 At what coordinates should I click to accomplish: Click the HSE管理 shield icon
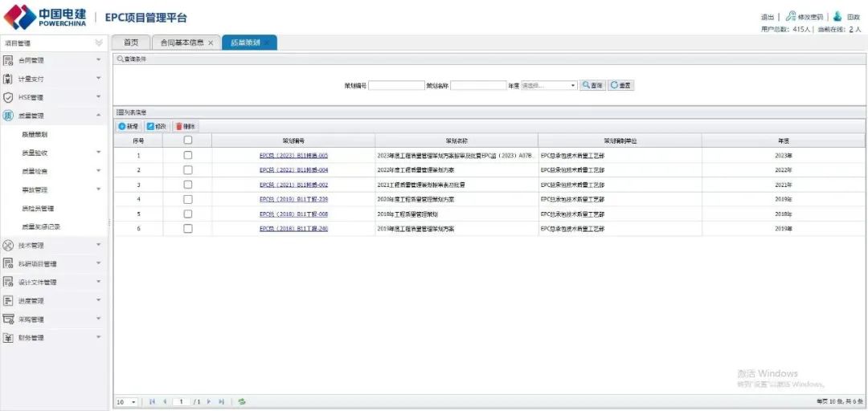coord(9,97)
